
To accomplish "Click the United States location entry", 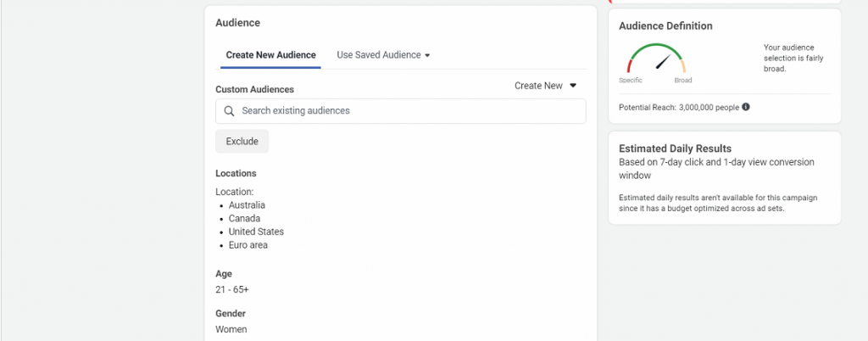I will tap(256, 232).
